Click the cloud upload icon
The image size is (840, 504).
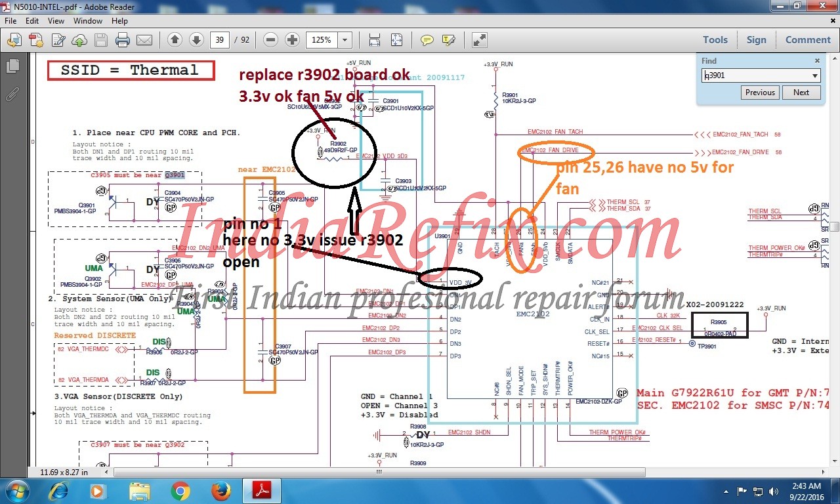click(x=79, y=40)
